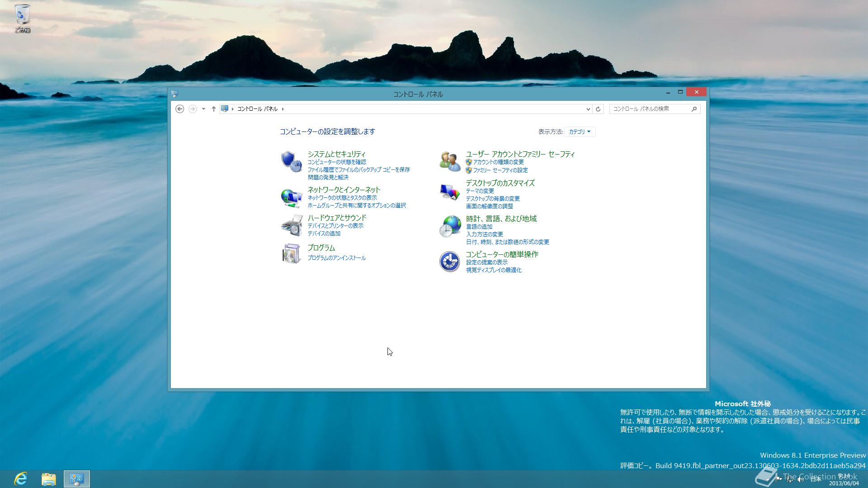Launch Internet Explorer from the taskbar
The height and width of the screenshot is (488, 868).
(21, 479)
